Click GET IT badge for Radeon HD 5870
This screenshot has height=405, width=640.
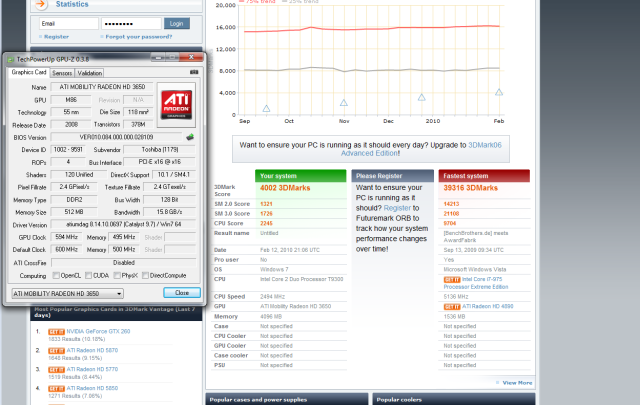click(x=56, y=351)
